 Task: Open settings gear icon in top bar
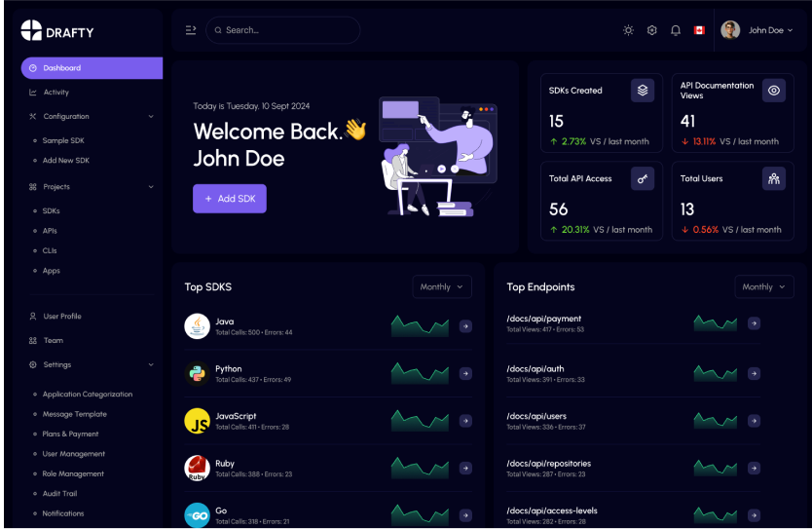tap(652, 30)
